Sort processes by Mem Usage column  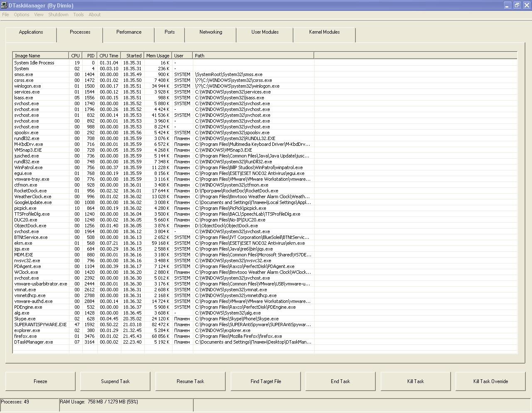[158, 56]
